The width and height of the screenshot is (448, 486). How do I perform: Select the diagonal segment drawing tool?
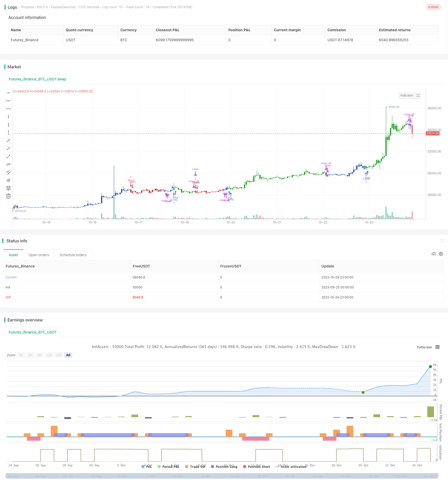pos(8,156)
